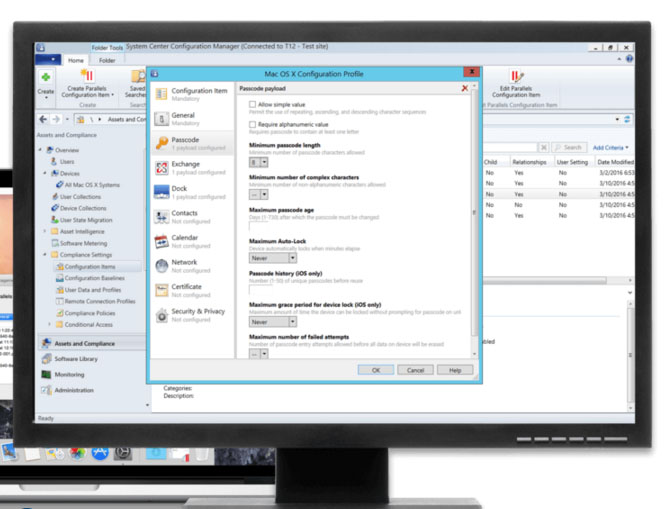This screenshot has height=509, width=672.
Task: Click the back navigation arrow
Action: pos(43,119)
